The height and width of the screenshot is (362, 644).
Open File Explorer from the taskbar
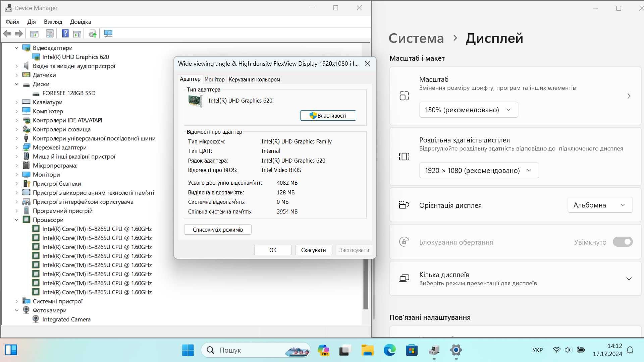tap(367, 350)
